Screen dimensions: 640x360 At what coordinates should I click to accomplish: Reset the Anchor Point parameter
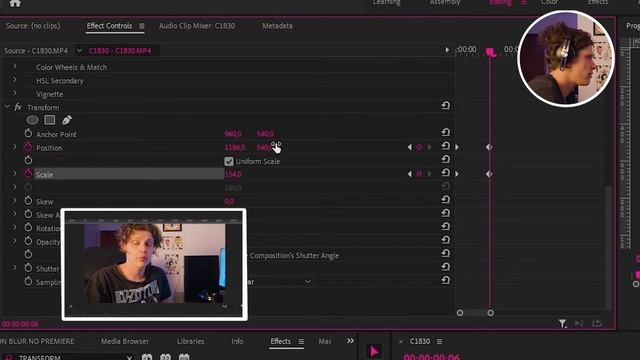click(446, 132)
